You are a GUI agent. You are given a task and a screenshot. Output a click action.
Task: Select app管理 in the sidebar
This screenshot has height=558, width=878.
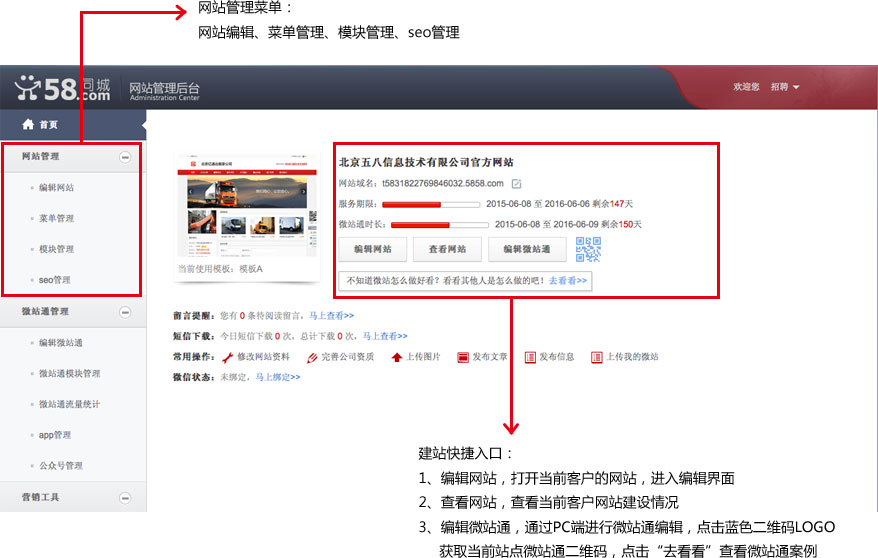54,435
